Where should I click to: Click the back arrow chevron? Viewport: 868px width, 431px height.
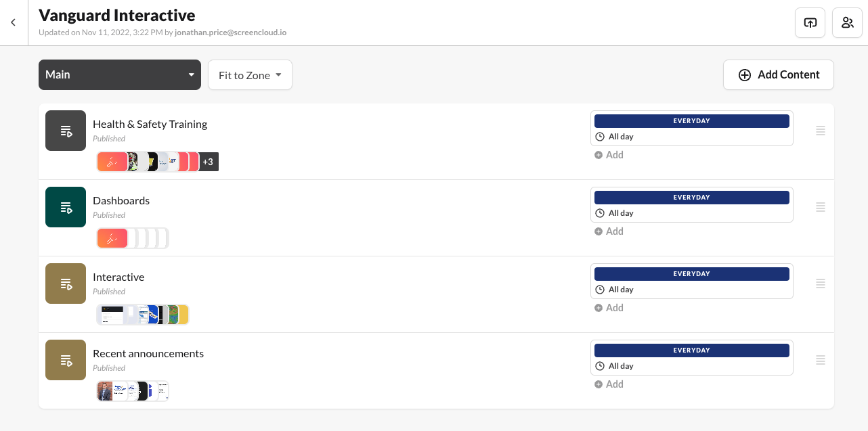[x=13, y=23]
